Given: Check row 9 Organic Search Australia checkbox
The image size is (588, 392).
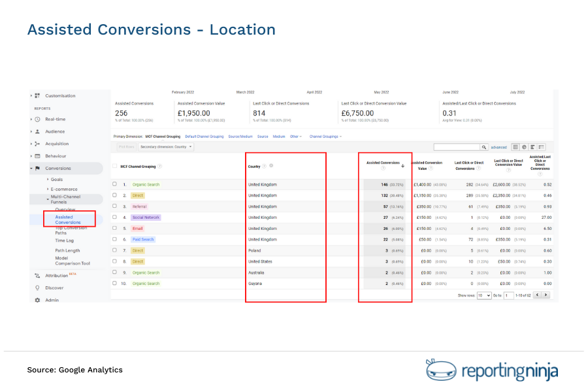Looking at the screenshot, I should [115, 272].
